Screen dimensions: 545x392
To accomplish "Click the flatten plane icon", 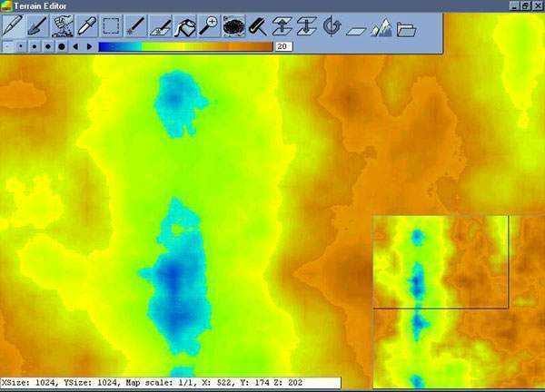I will (x=356, y=25).
